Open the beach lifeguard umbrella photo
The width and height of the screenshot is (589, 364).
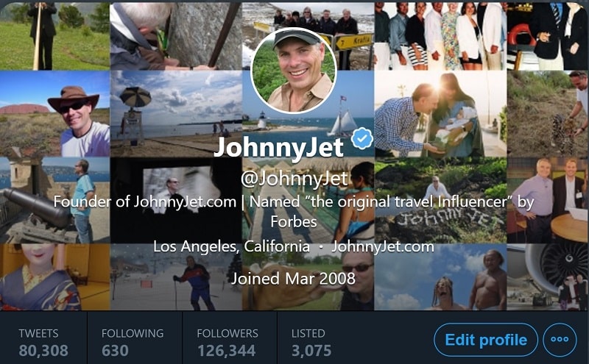[176, 114]
